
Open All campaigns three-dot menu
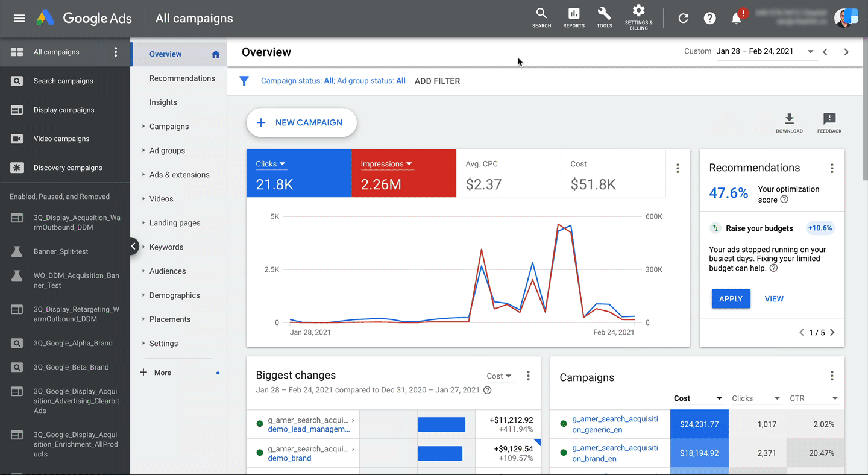click(116, 52)
